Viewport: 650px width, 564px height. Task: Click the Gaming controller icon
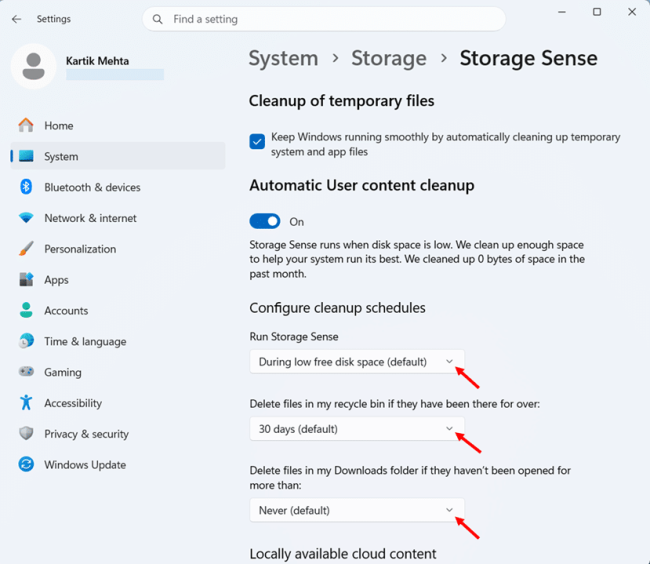[x=26, y=371]
